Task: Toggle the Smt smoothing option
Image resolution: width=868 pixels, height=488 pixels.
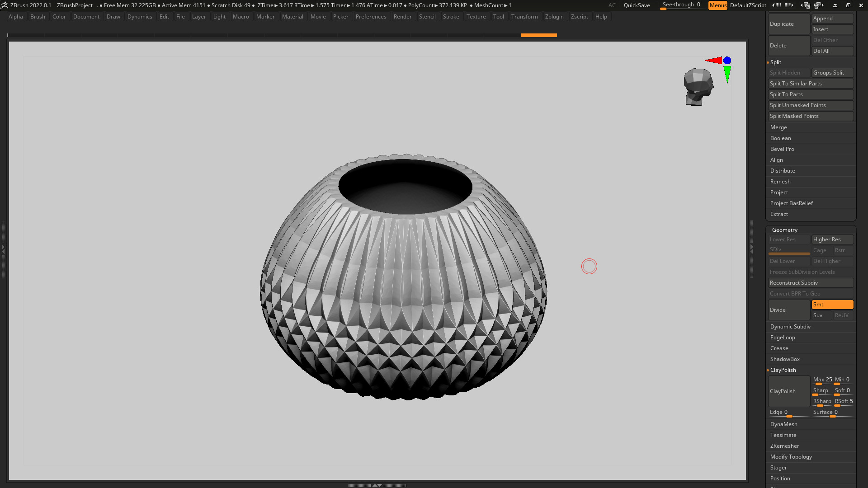Action: point(832,305)
